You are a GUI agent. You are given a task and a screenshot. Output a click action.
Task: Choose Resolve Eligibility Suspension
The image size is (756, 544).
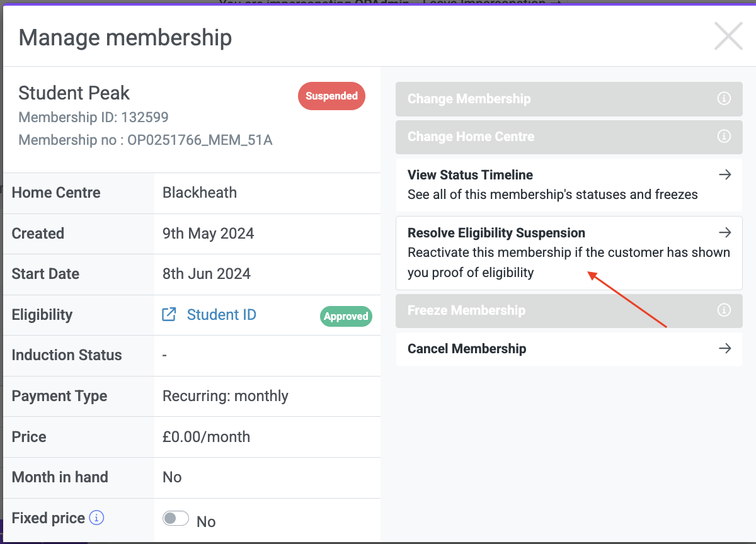[569, 253]
